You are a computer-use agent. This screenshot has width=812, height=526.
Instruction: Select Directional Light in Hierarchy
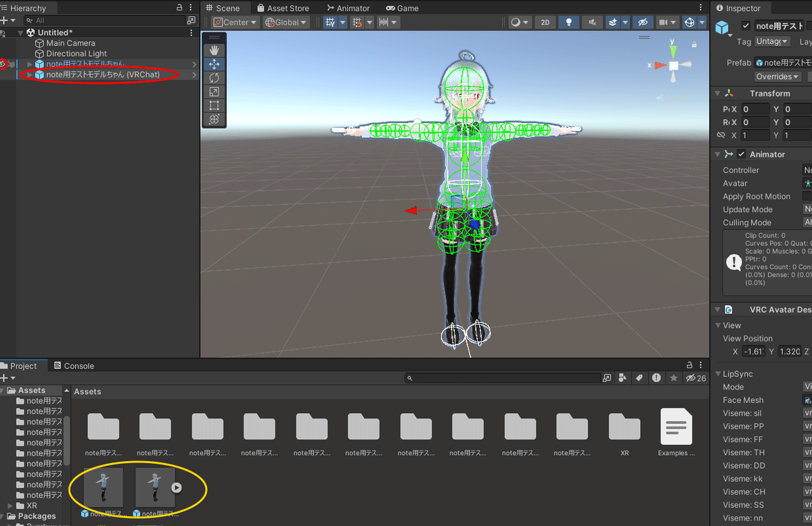tap(76, 53)
